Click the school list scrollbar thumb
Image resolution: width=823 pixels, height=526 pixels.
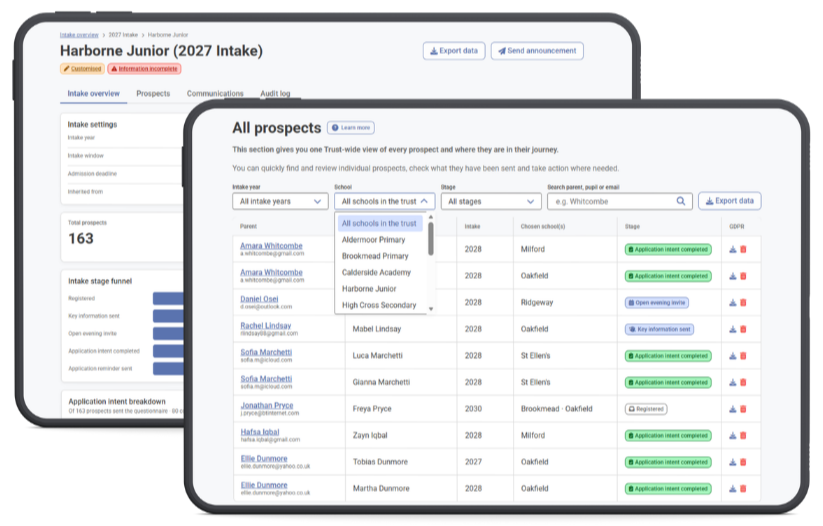pyautogui.click(x=431, y=239)
